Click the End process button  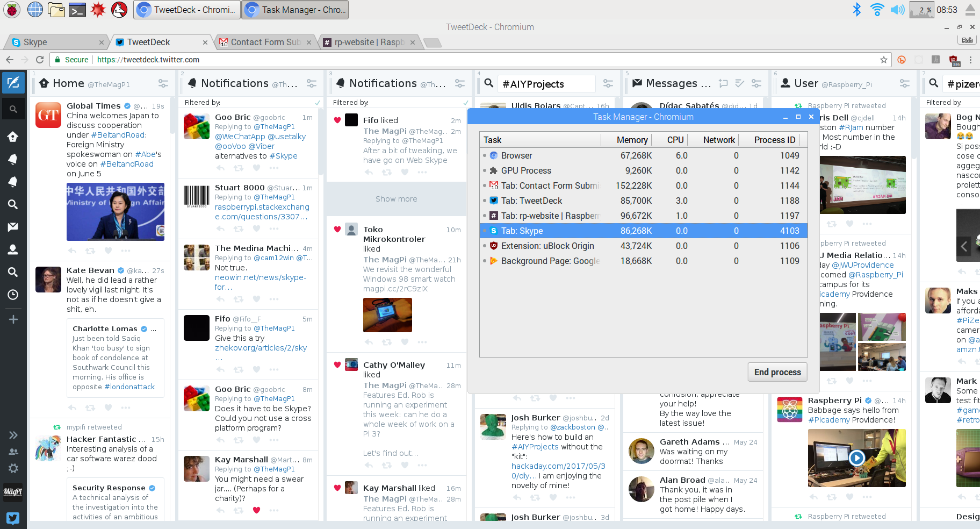(777, 372)
